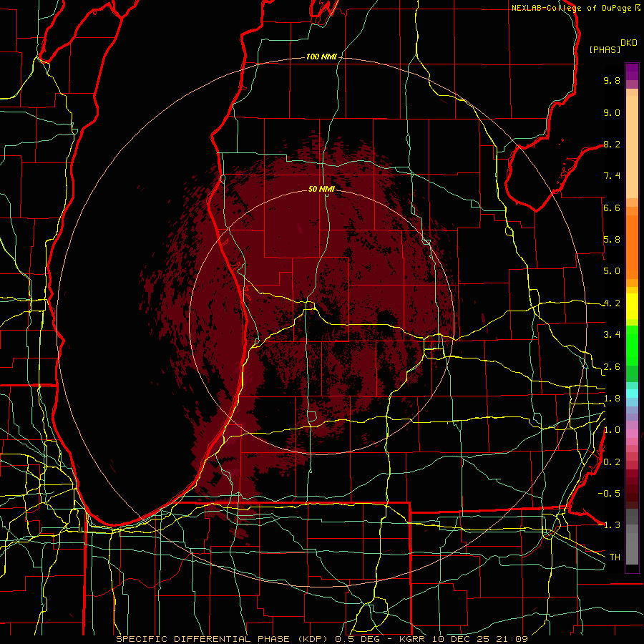The image size is (644, 644).
Task: Click the TH threshold label
Action: pyautogui.click(x=615, y=557)
